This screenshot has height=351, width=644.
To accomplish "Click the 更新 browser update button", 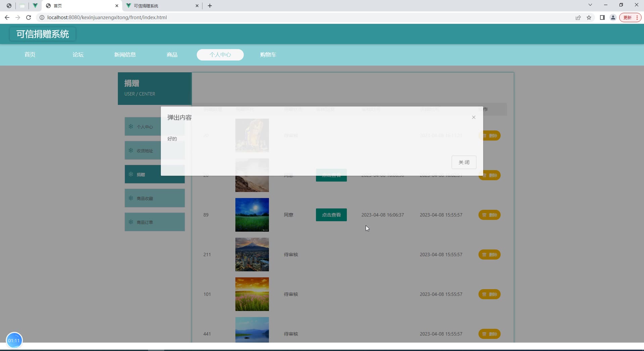I will 630,17.
